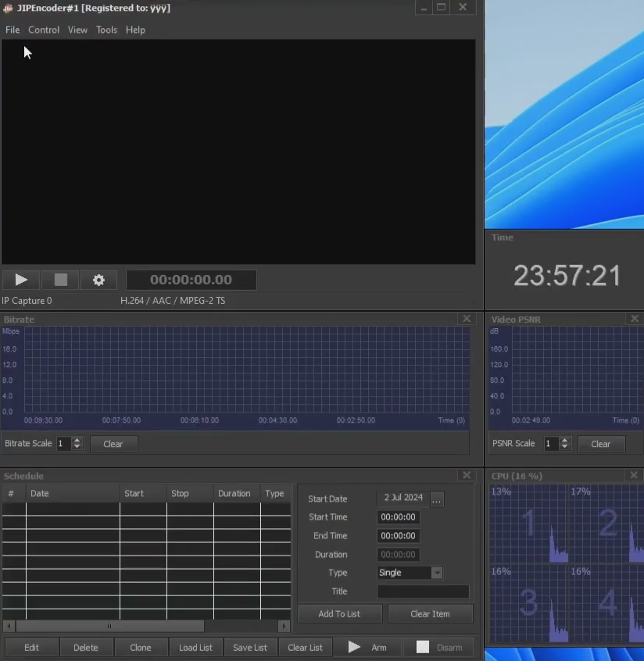Viewport: 644px width, 661px height.
Task: Open the Control menu
Action: [x=44, y=30]
